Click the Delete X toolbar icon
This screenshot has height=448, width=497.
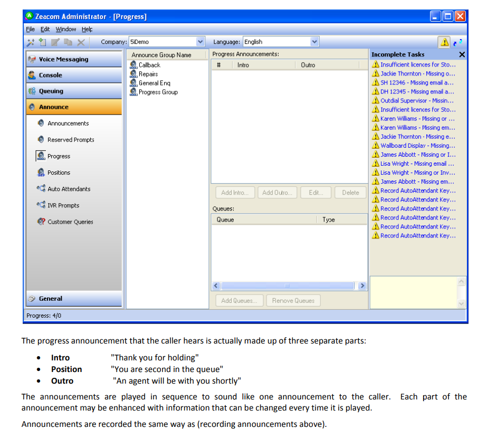tap(81, 42)
